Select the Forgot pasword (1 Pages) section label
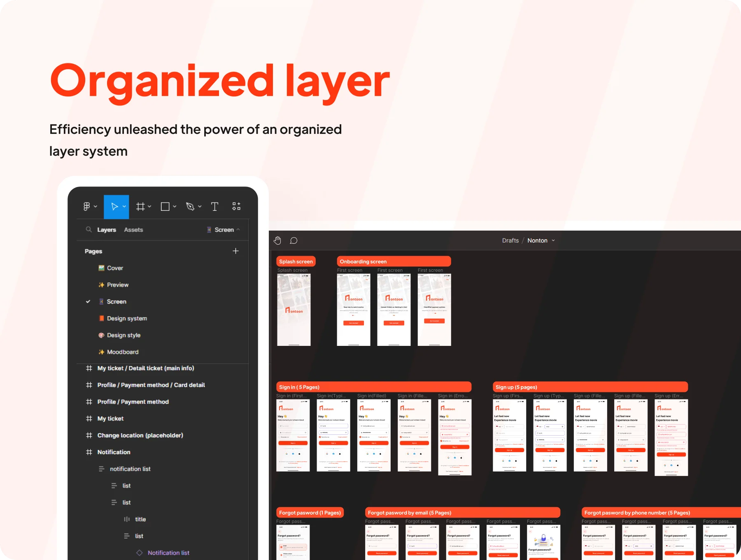Viewport: 741px width, 560px height. (310, 513)
